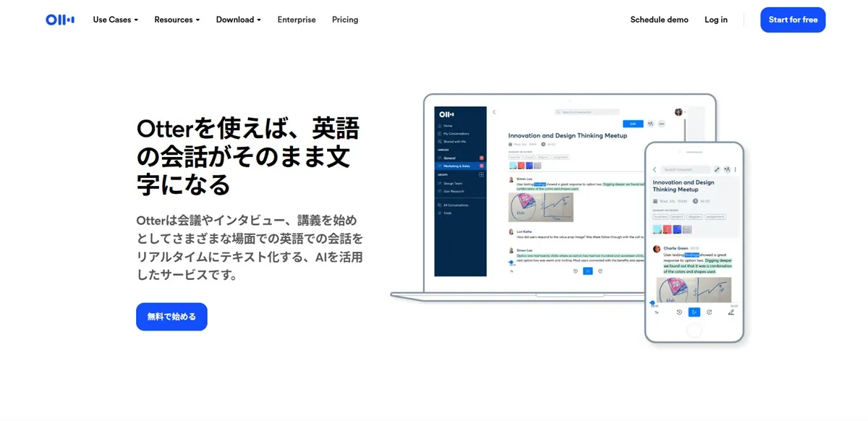Click the blue 無料で始める button
The width and height of the screenshot is (868, 421).
pyautogui.click(x=171, y=317)
